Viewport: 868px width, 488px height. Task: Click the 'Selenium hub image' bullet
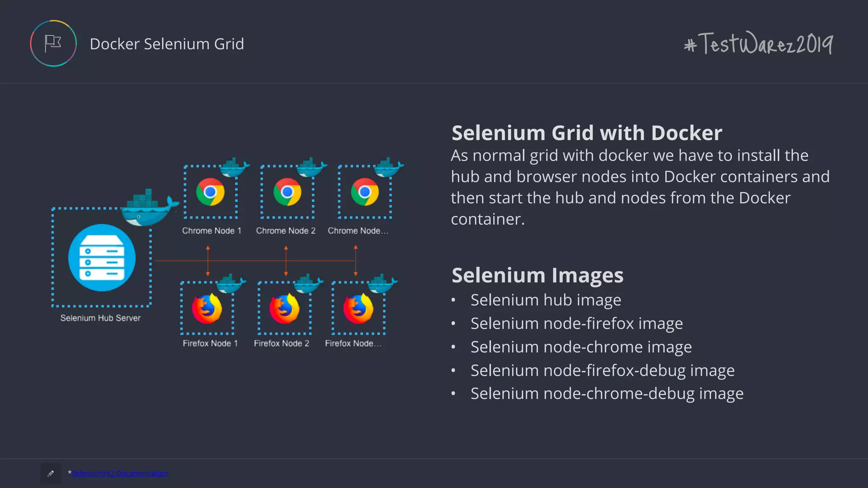point(546,300)
